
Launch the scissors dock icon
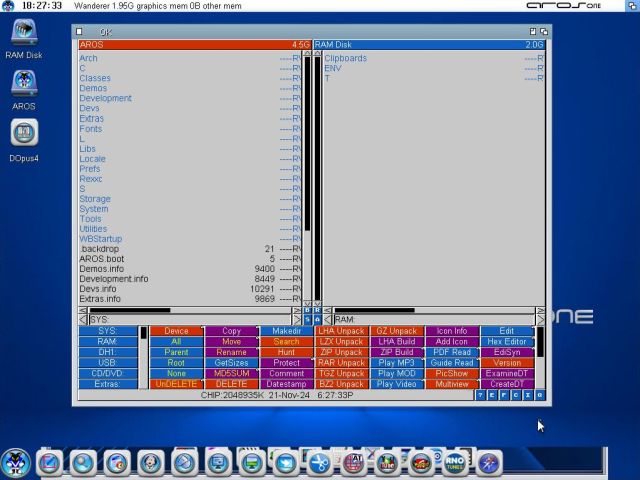point(320,463)
